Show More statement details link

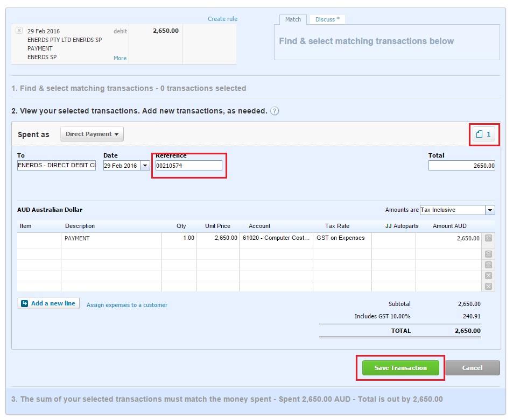120,58
